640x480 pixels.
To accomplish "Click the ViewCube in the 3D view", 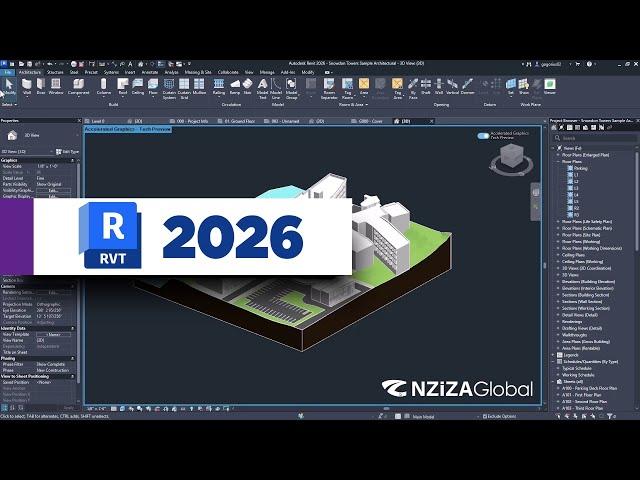I will 511,157.
